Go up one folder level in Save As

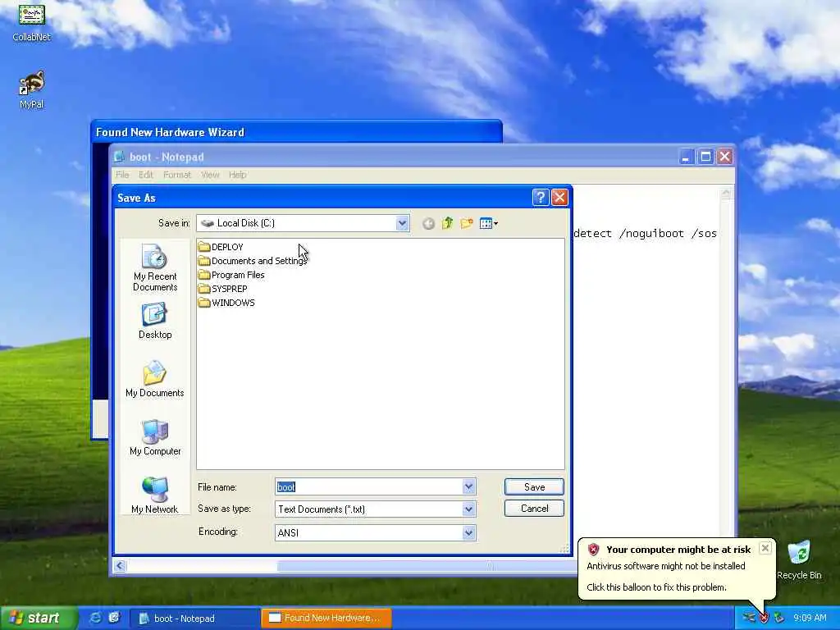(x=447, y=223)
